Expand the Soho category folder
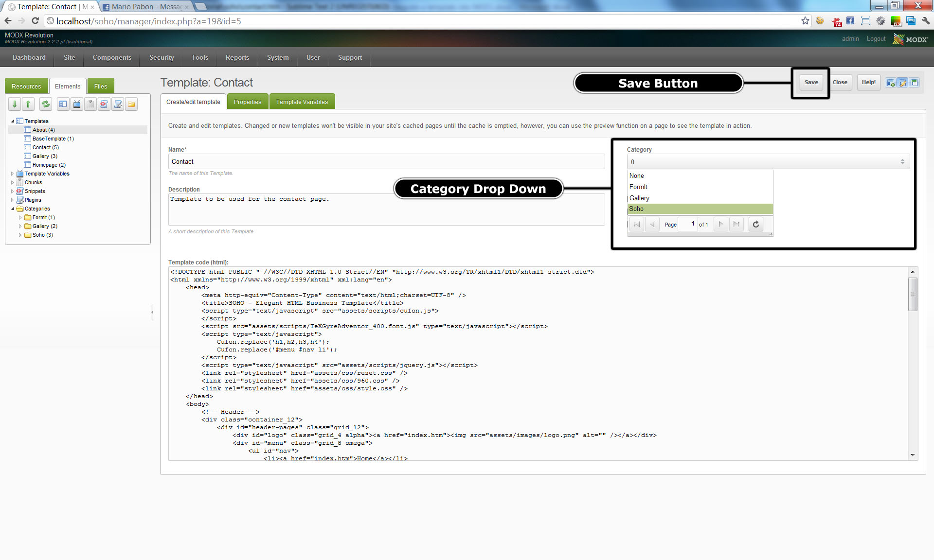Viewport: 934px width, 560px height. coord(20,235)
